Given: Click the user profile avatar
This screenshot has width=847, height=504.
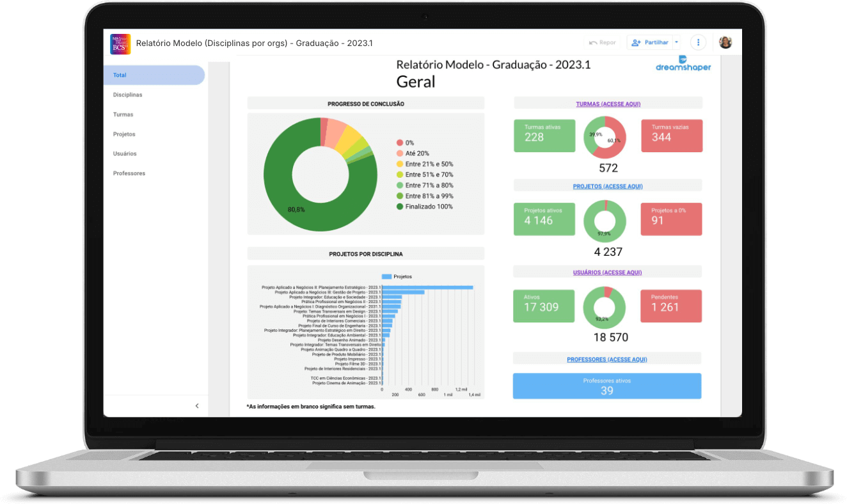Looking at the screenshot, I should tap(725, 43).
